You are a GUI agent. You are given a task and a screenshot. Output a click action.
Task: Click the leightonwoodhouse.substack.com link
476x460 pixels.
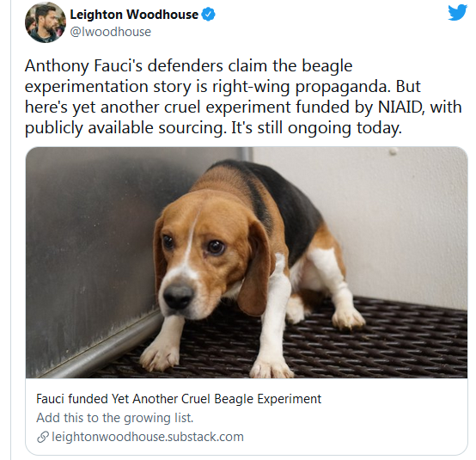[148, 437]
